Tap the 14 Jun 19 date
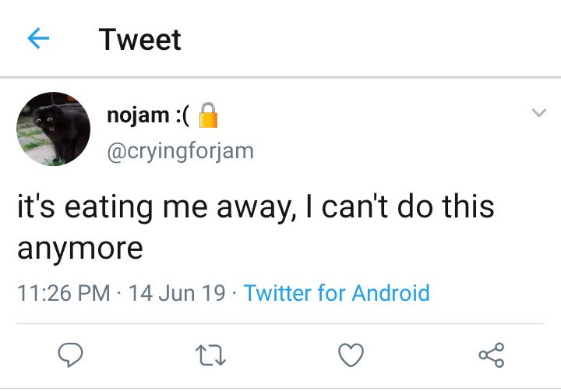The height and width of the screenshot is (392, 561). (x=177, y=293)
